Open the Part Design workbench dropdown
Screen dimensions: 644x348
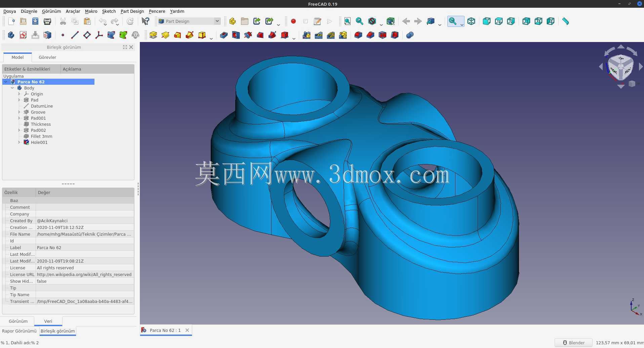189,21
